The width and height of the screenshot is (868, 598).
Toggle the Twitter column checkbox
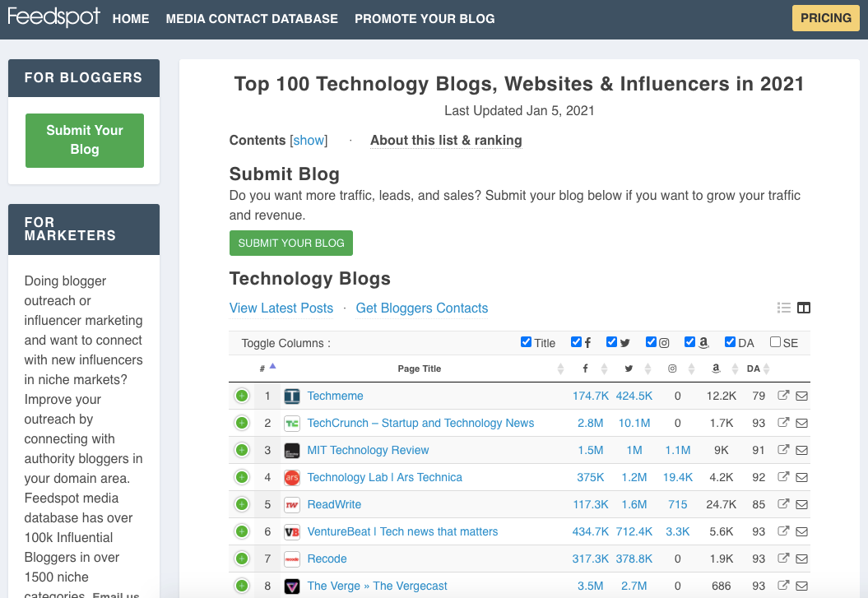611,342
